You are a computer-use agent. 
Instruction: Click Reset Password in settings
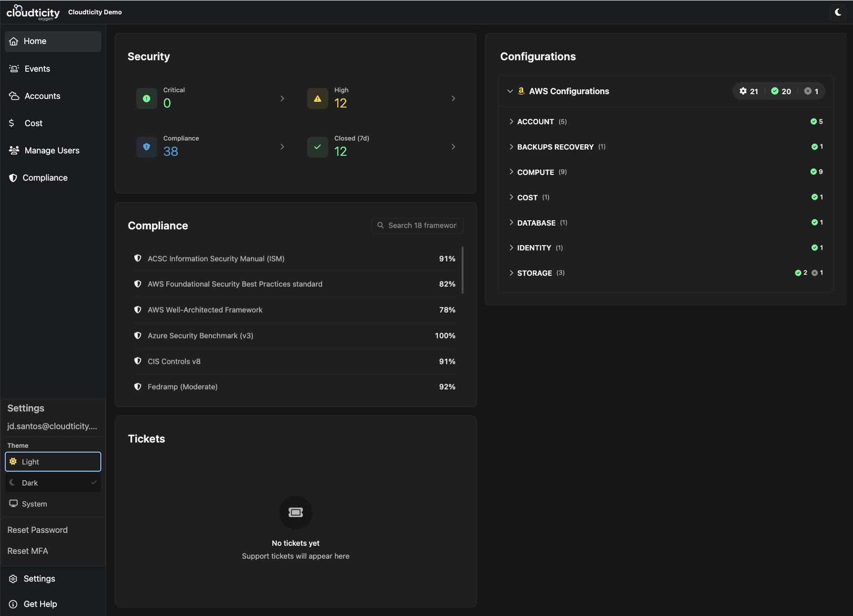38,530
